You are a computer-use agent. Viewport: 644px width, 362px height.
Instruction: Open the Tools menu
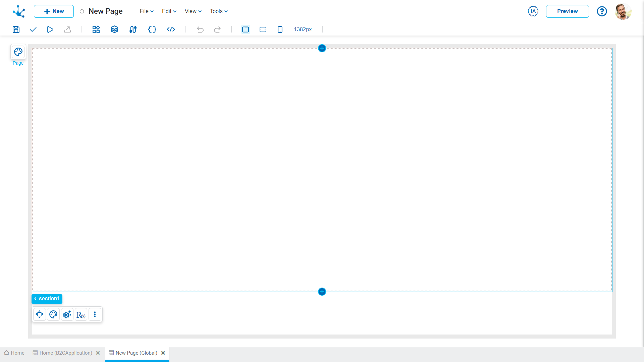[218, 11]
